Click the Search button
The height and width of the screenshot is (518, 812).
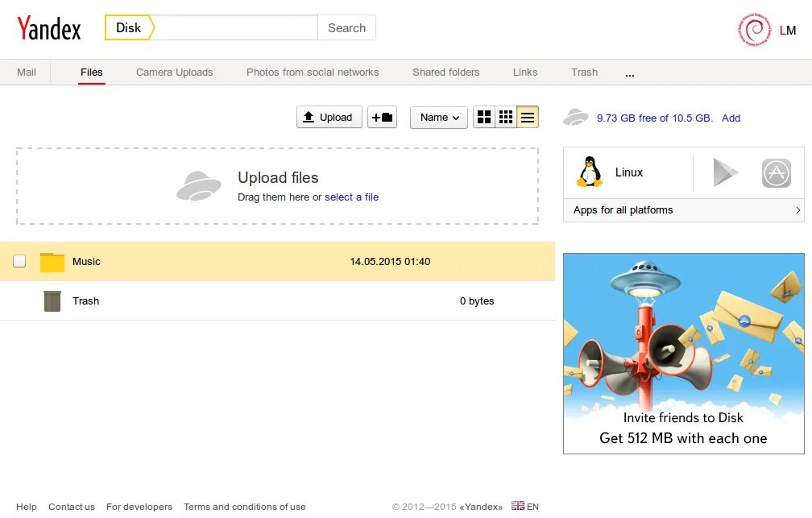click(x=346, y=27)
